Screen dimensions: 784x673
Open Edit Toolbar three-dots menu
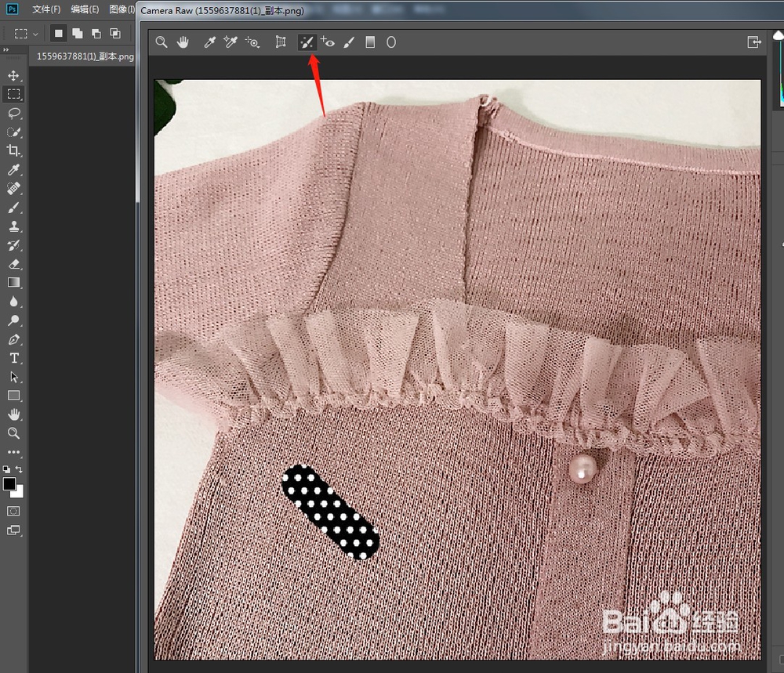pos(13,452)
